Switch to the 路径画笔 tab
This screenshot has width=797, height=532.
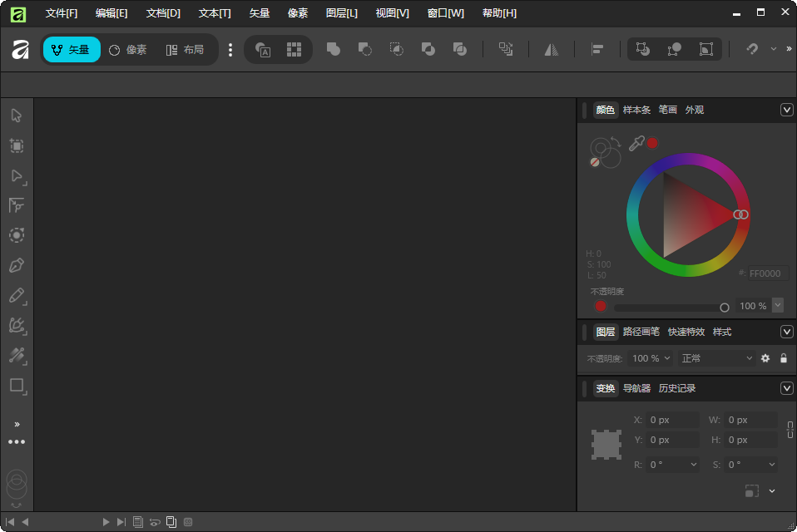[641, 332]
